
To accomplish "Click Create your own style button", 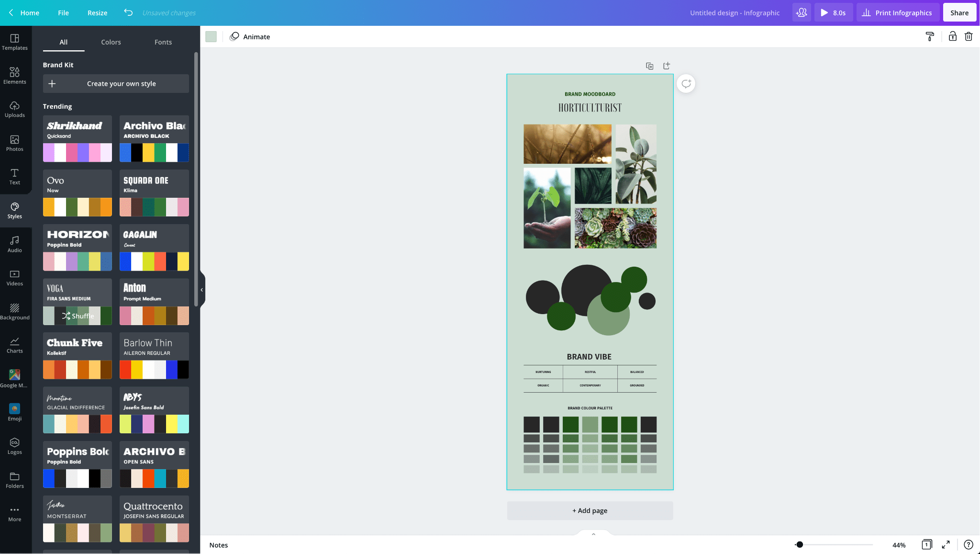I will tap(116, 84).
